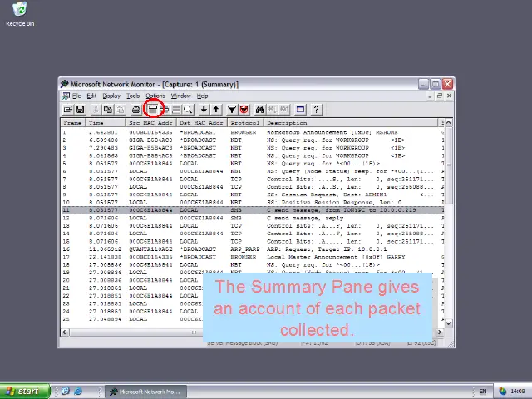Click QUANTA110A5E source address cell

click(x=150, y=249)
